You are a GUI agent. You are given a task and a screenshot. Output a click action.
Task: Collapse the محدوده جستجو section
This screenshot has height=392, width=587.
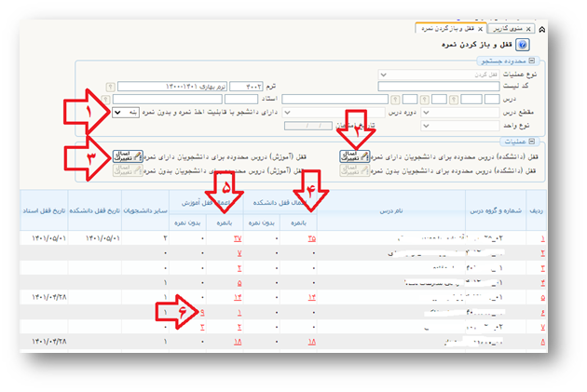coord(531,61)
